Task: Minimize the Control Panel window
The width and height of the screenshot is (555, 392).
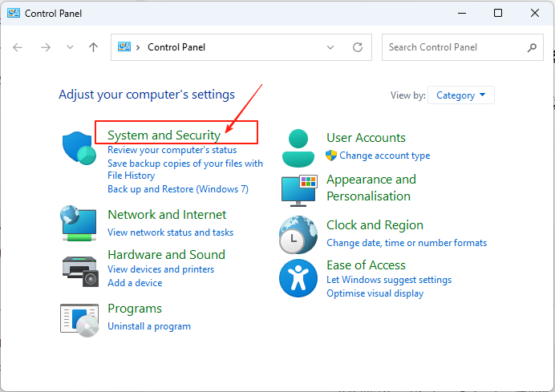Action: [x=461, y=13]
